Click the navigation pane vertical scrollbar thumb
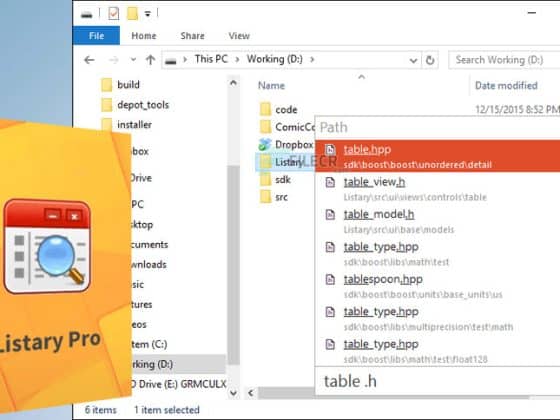The width and height of the screenshot is (560, 420). pyautogui.click(x=233, y=264)
